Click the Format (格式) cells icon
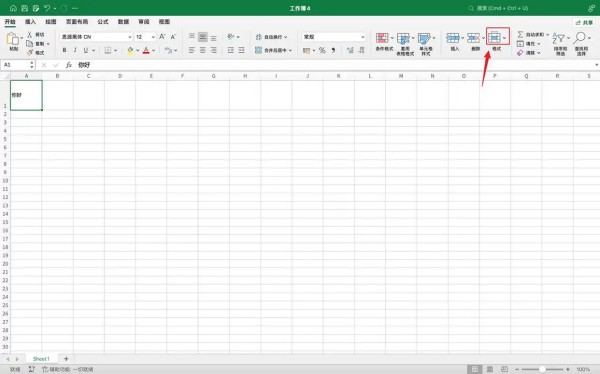This screenshot has width=600, height=374. [494, 38]
